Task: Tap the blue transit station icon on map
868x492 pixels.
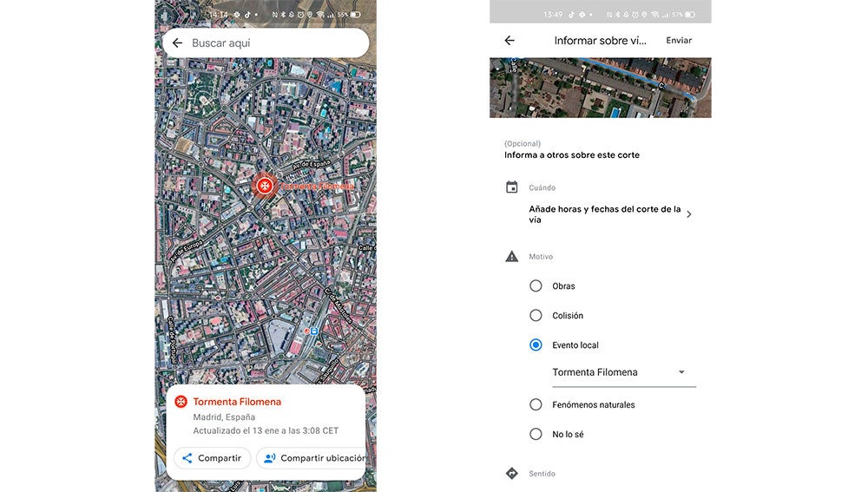Action: [314, 331]
